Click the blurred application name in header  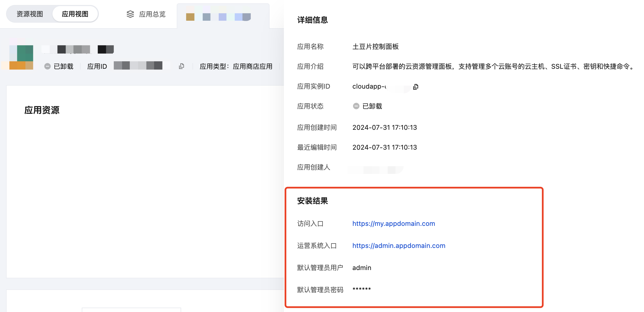77,49
